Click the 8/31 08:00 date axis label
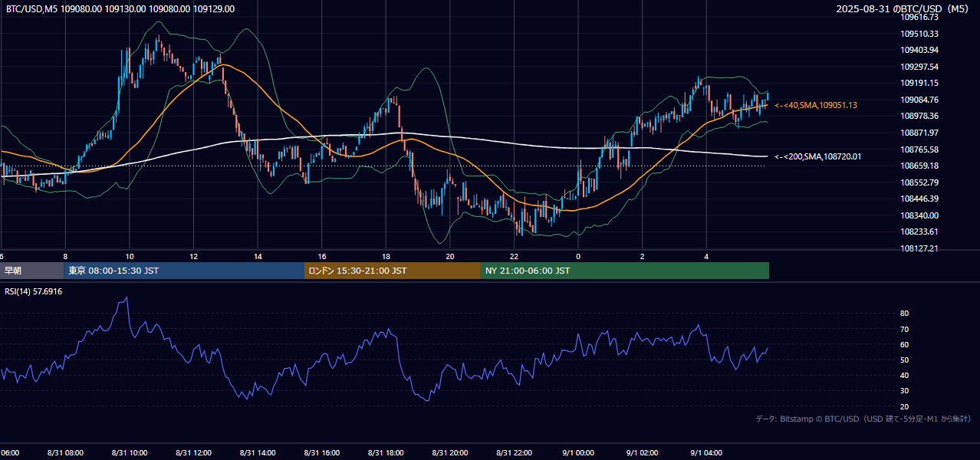 (x=65, y=453)
